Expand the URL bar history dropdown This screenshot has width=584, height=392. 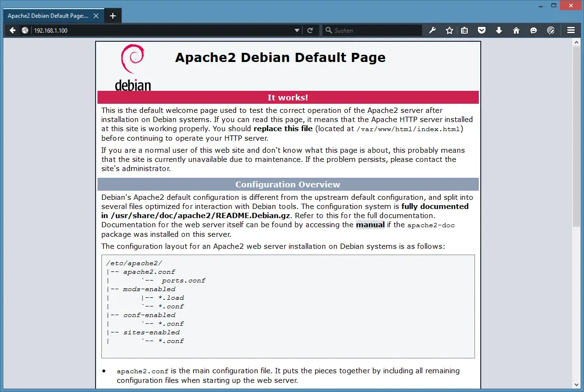click(297, 30)
